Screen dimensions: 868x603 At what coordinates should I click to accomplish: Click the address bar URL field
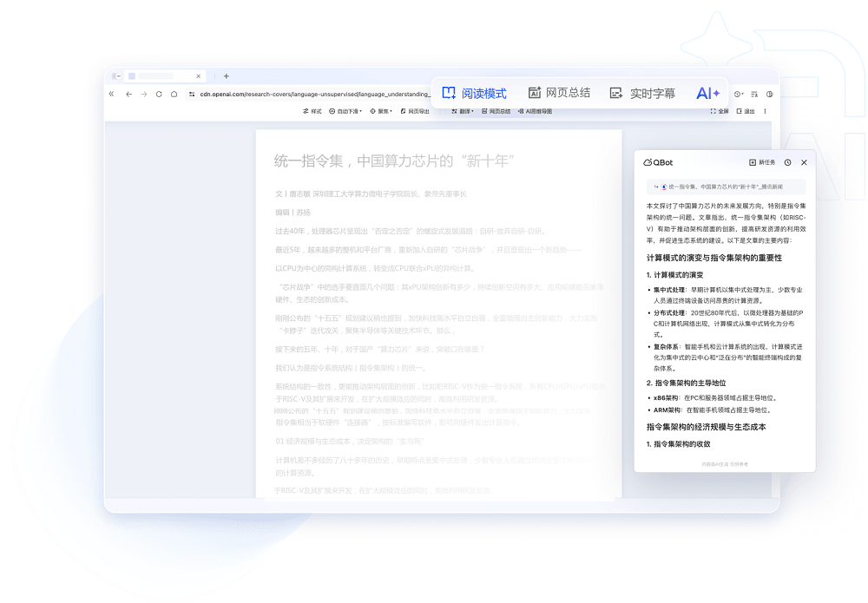pos(316,94)
